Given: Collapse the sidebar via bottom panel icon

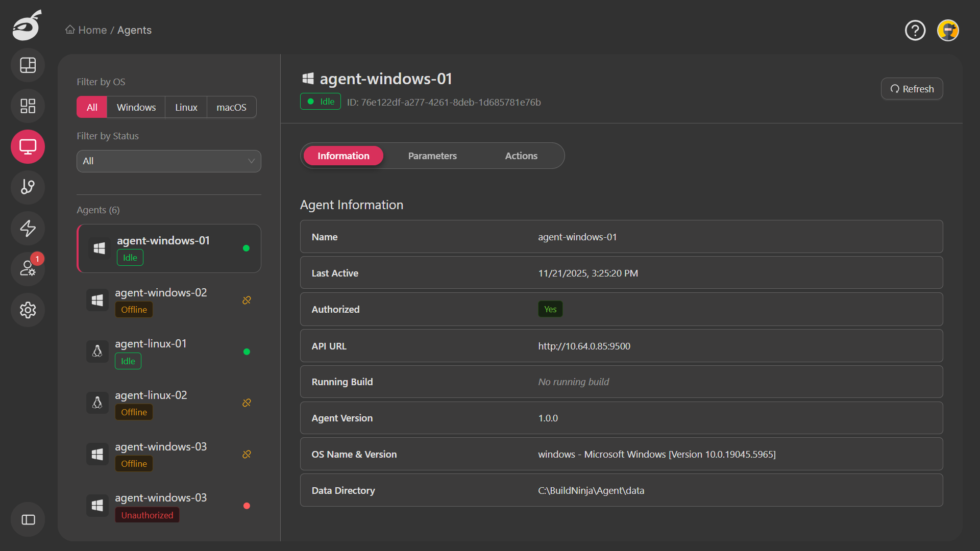Looking at the screenshot, I should point(28,519).
